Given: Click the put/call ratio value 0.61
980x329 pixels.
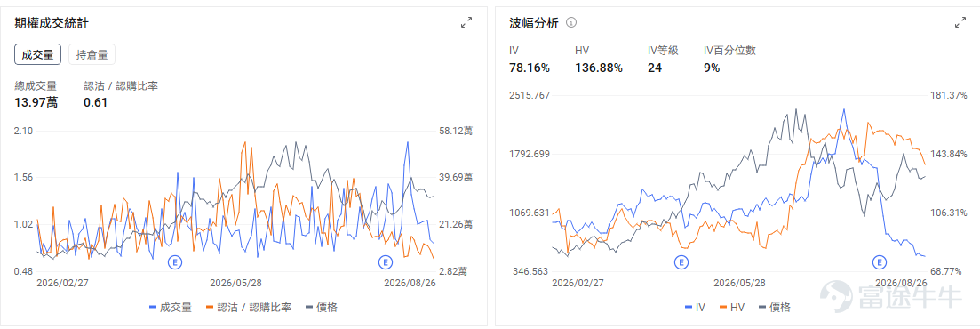Looking at the screenshot, I should point(96,102).
